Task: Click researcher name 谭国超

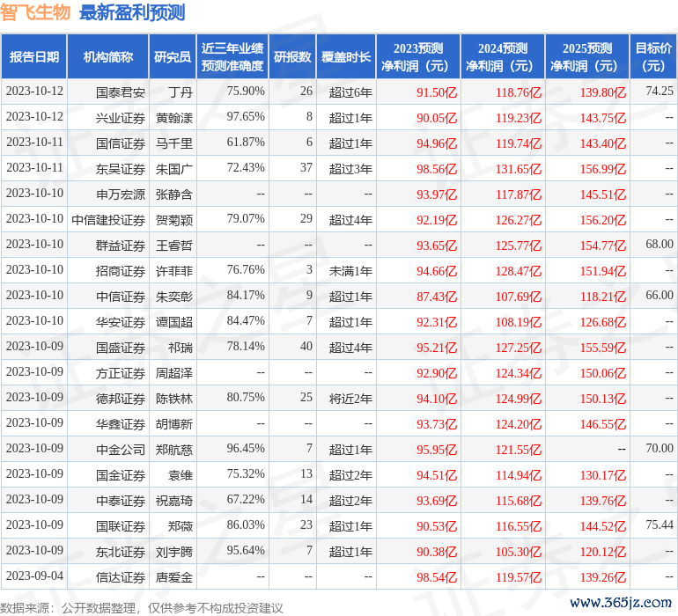Action: coord(174,322)
